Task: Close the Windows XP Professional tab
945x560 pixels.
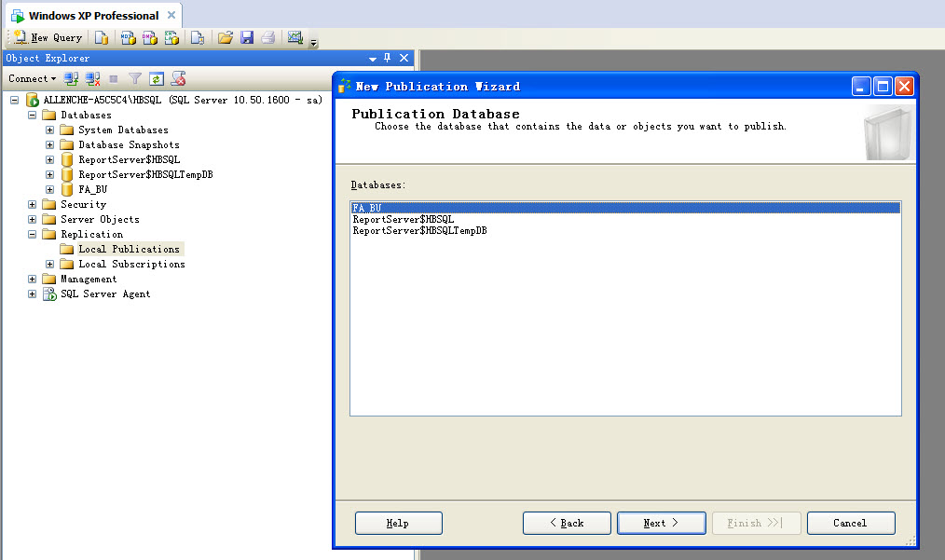Action: (171, 15)
